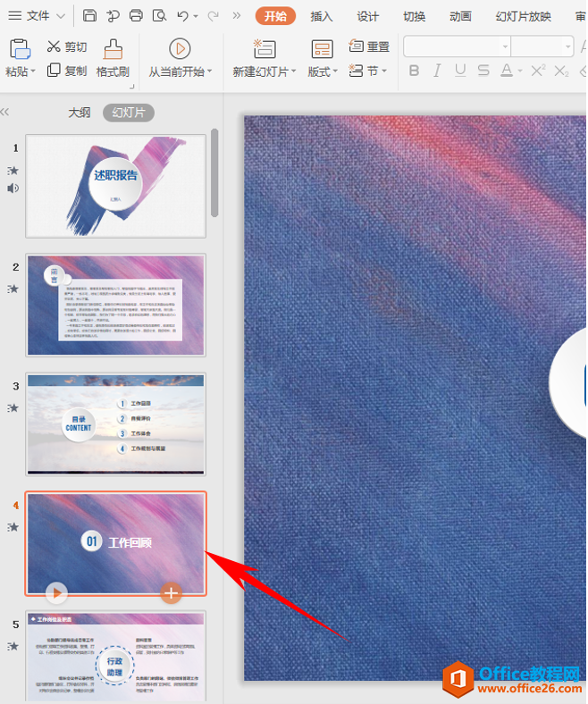Open font color dropdown arrow
This screenshot has width=588, height=704.
click(520, 71)
